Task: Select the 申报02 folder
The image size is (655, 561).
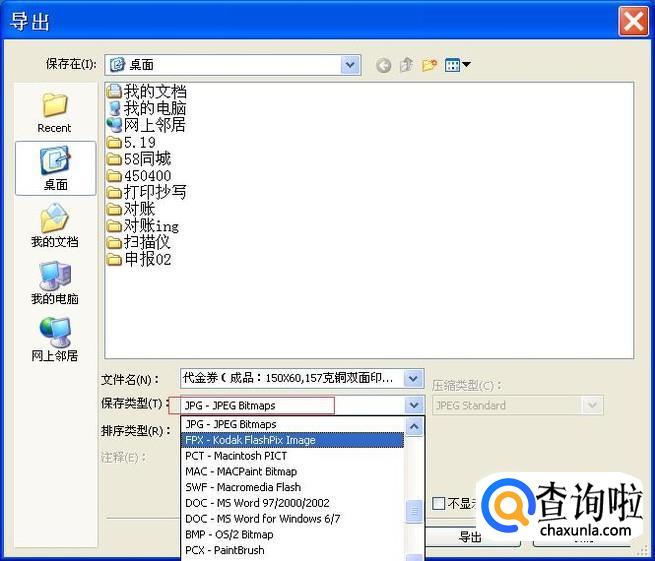Action: click(139, 259)
